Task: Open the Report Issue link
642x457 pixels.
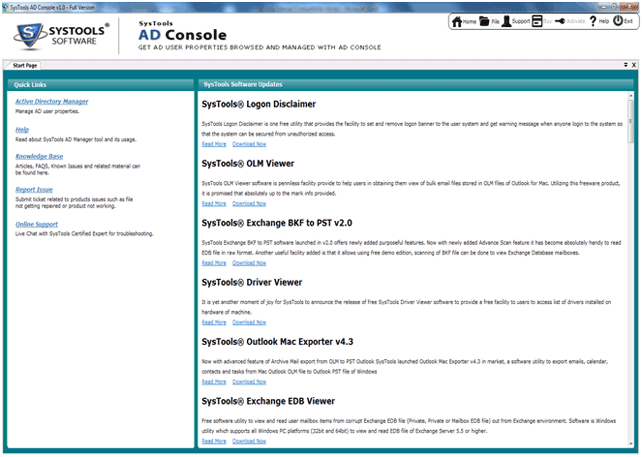Action: click(34, 190)
